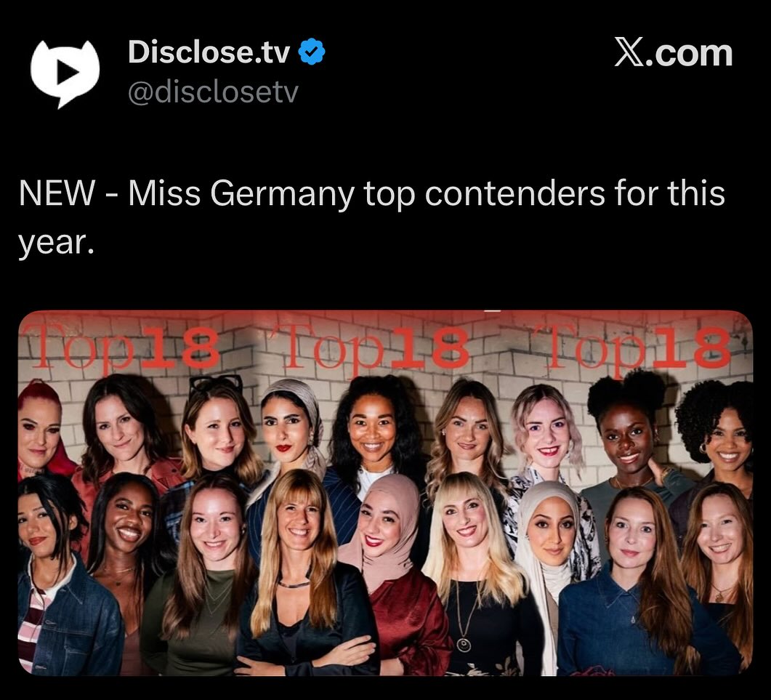
Task: Open the @disclosetv handle link
Action: pos(213,92)
